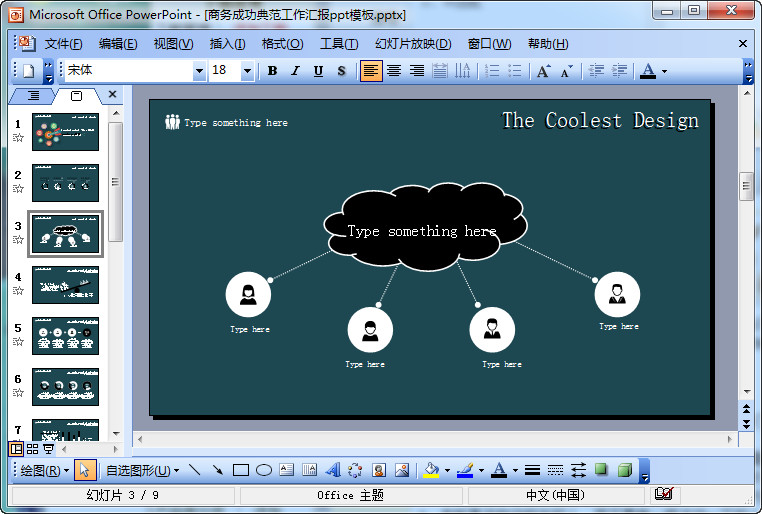Switch to the Outline tab

33,96
